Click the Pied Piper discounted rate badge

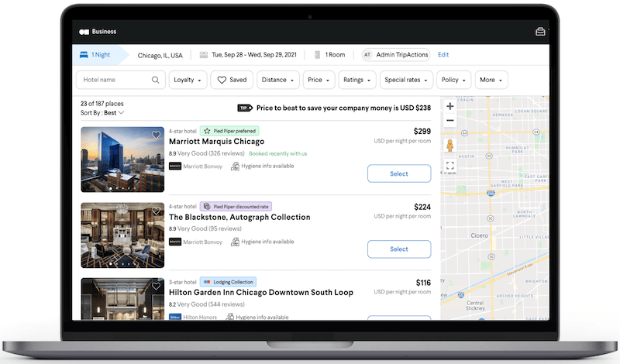(x=236, y=206)
